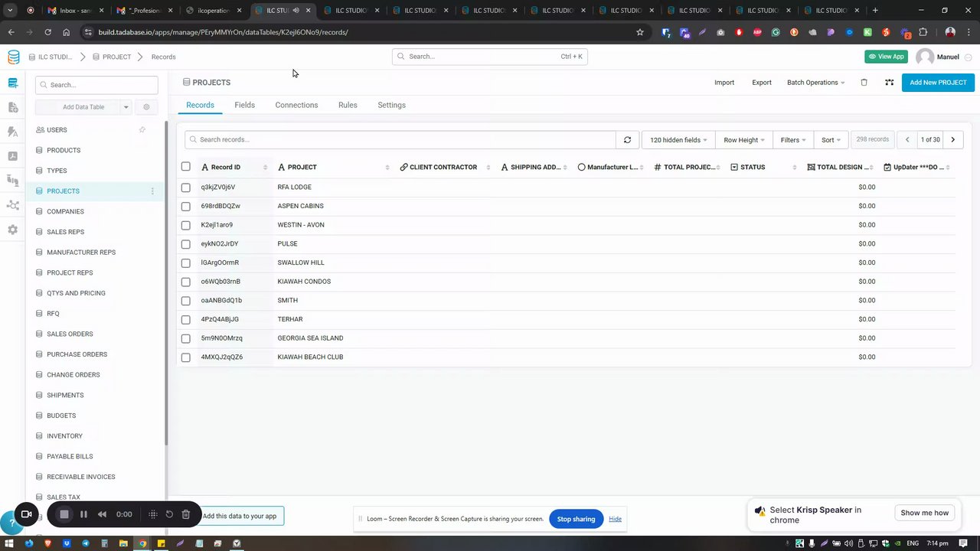This screenshot has height=551, width=980.
Task: Open the PURCHASE ORDERS data table
Action: (77, 354)
